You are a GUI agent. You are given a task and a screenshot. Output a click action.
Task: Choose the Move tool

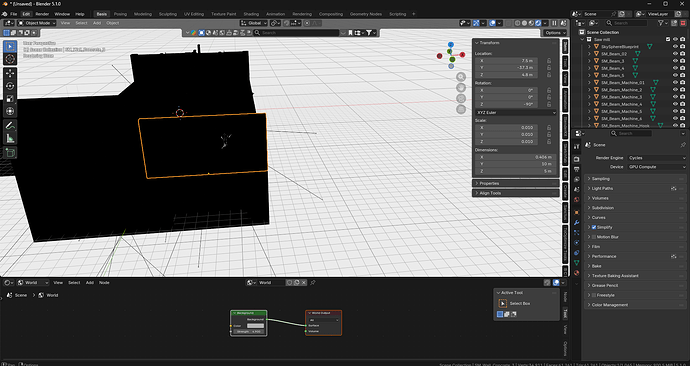pos(10,73)
